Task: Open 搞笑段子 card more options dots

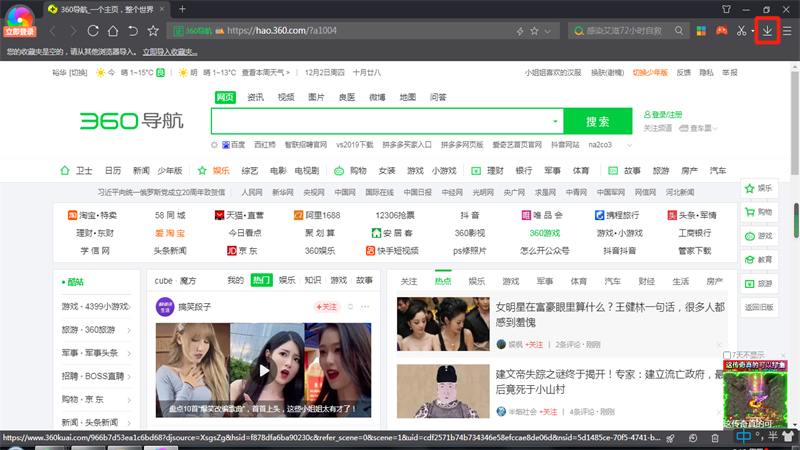Action: (x=365, y=307)
